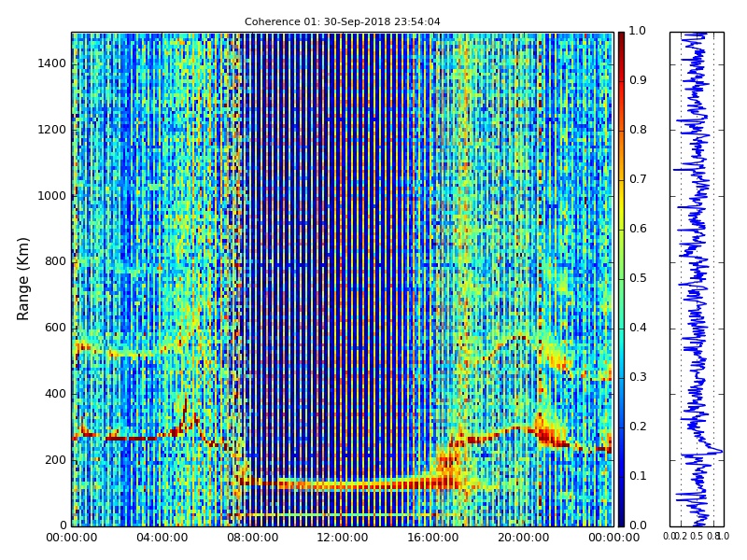Image resolution: width=747 pixels, height=560 pixels.
Task: Click the dark red top of the colorbar
Action: [x=621, y=40]
